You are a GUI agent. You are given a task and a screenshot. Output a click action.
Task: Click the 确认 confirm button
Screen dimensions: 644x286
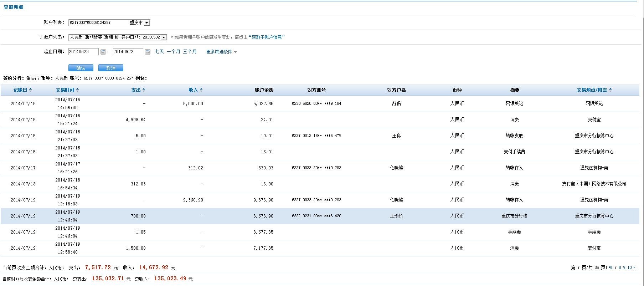[x=81, y=68]
